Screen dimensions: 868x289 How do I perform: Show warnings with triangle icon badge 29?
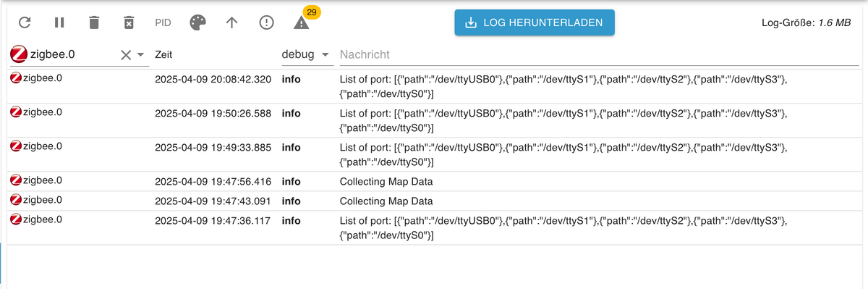pos(302,22)
